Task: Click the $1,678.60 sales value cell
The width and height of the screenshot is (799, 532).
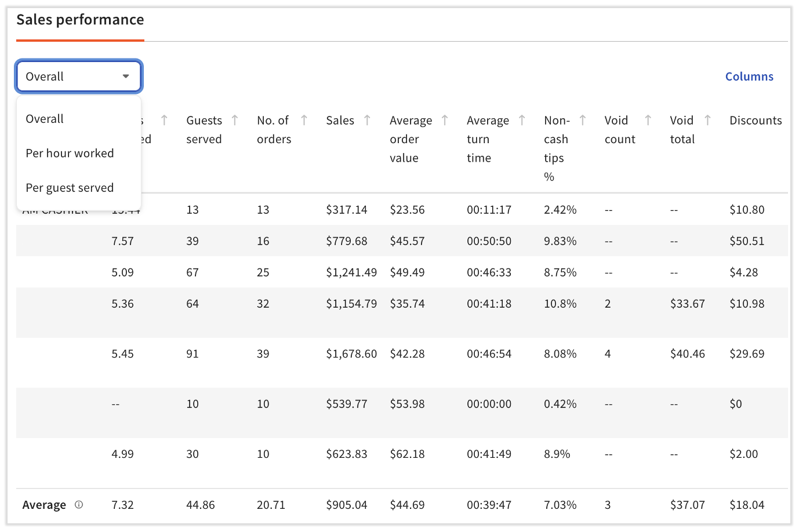Action: click(351, 354)
